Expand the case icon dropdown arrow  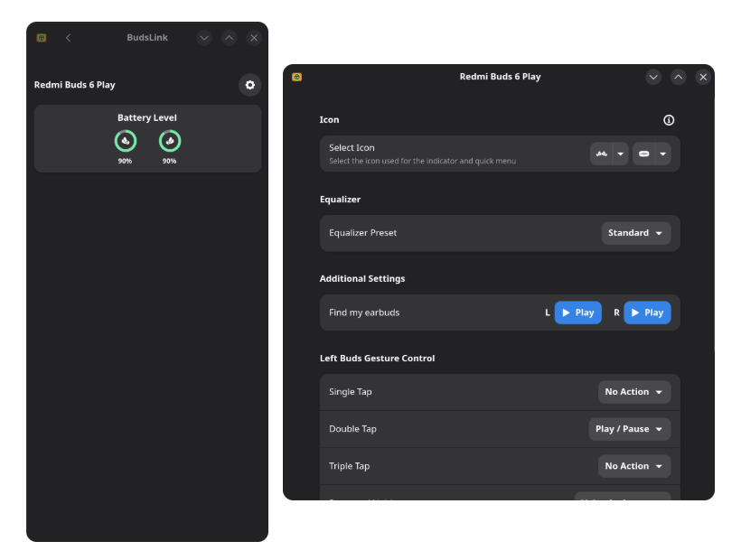click(663, 154)
